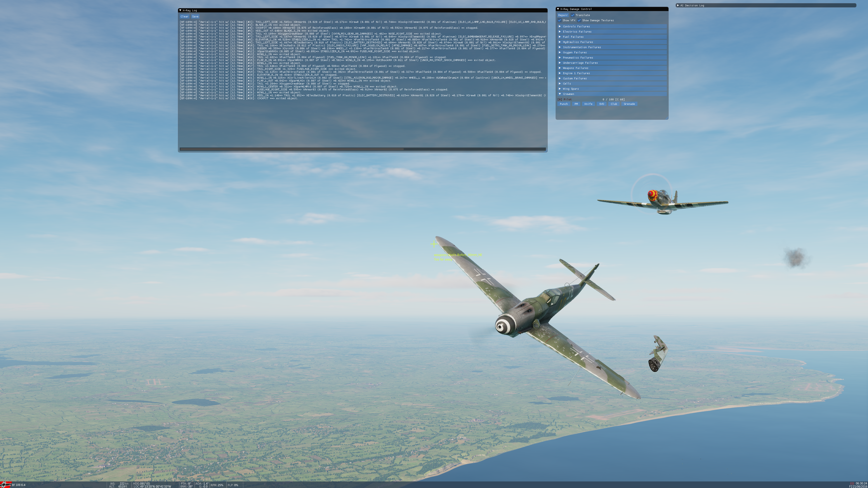Uncheck the Translate checkbox
This screenshot has width=868, height=488.
coord(573,15)
